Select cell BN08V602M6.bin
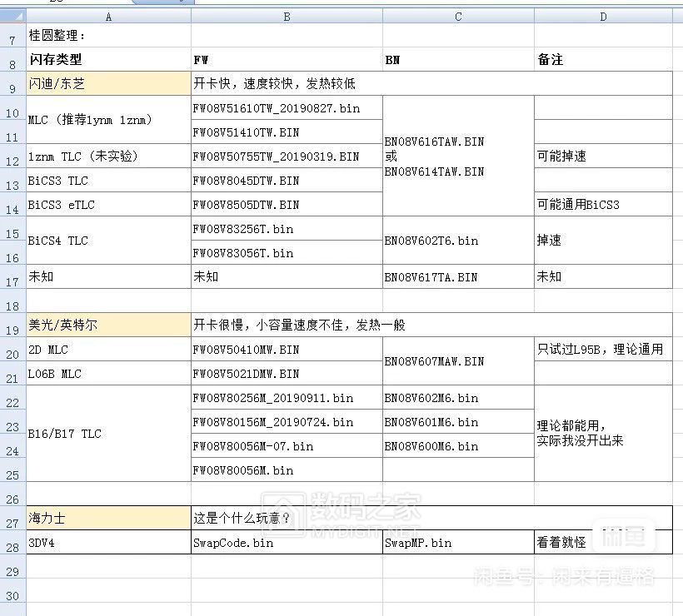683x616 pixels. click(458, 397)
